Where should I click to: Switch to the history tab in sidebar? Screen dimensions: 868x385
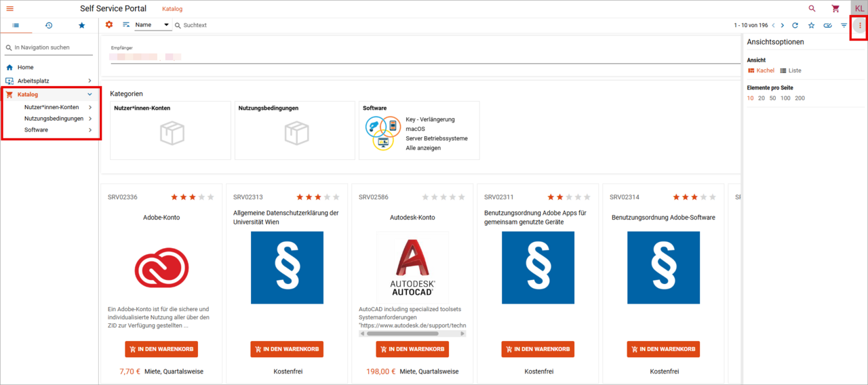[x=49, y=25]
